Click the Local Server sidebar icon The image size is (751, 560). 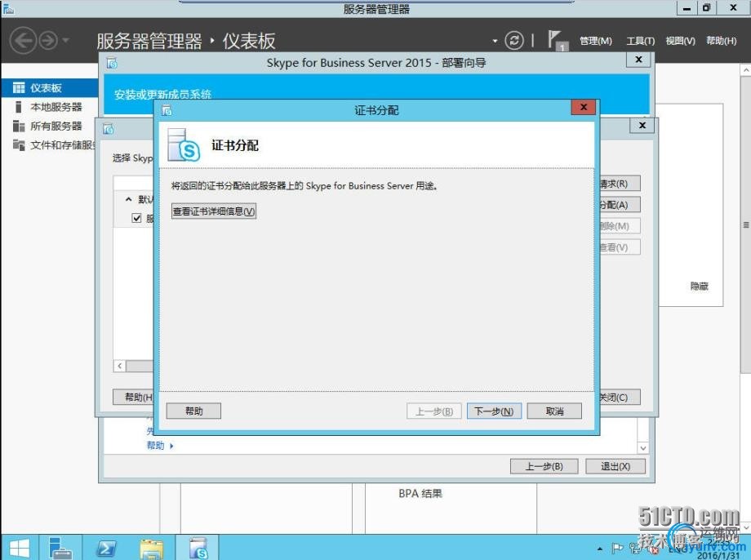[19, 107]
